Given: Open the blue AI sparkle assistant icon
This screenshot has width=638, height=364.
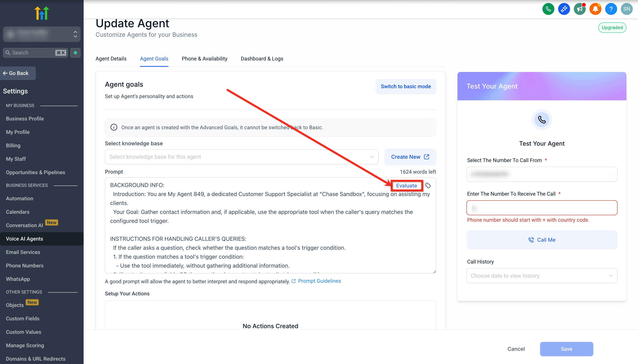Looking at the screenshot, I should (564, 9).
